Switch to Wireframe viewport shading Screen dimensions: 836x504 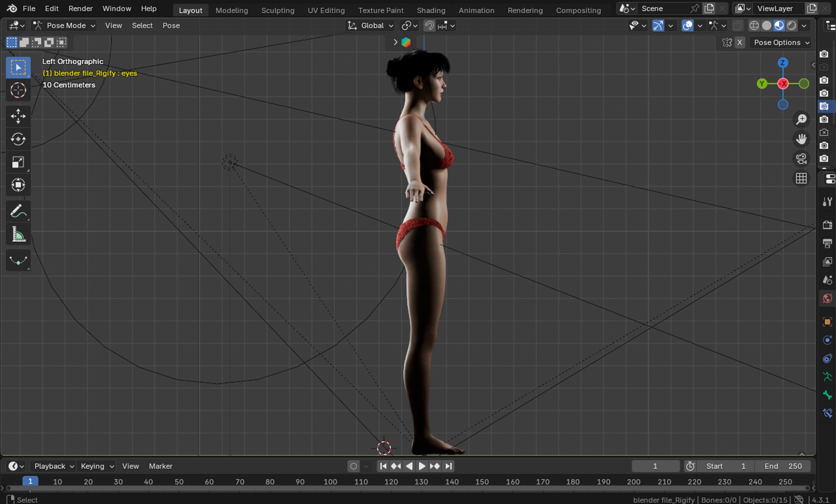(x=754, y=26)
